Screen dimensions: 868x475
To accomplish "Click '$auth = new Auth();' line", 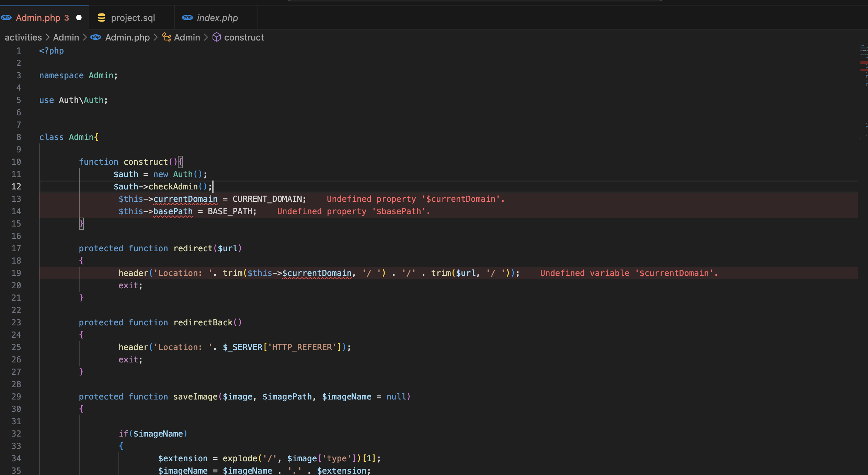I will coord(160,174).
